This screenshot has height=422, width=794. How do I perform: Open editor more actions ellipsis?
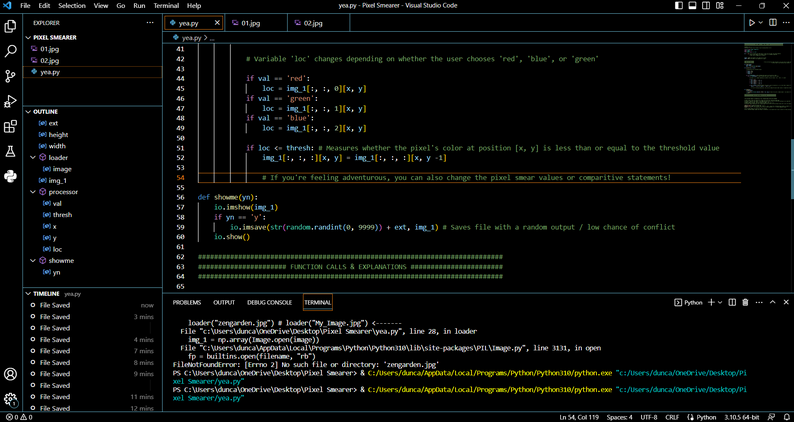[786, 23]
